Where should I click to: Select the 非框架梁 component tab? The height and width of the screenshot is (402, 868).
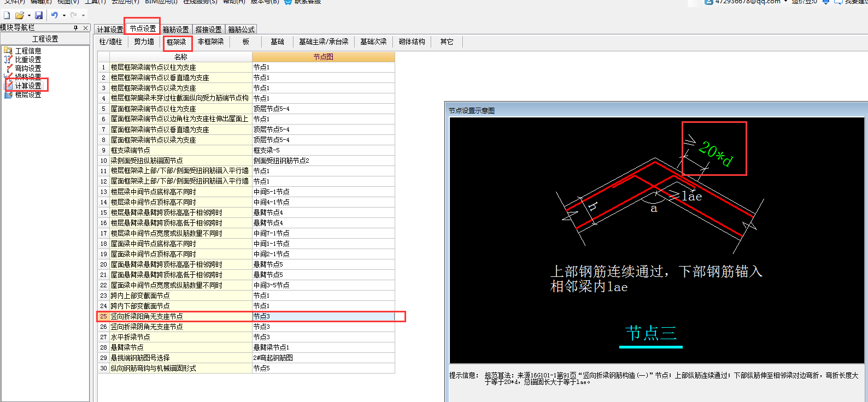[210, 42]
